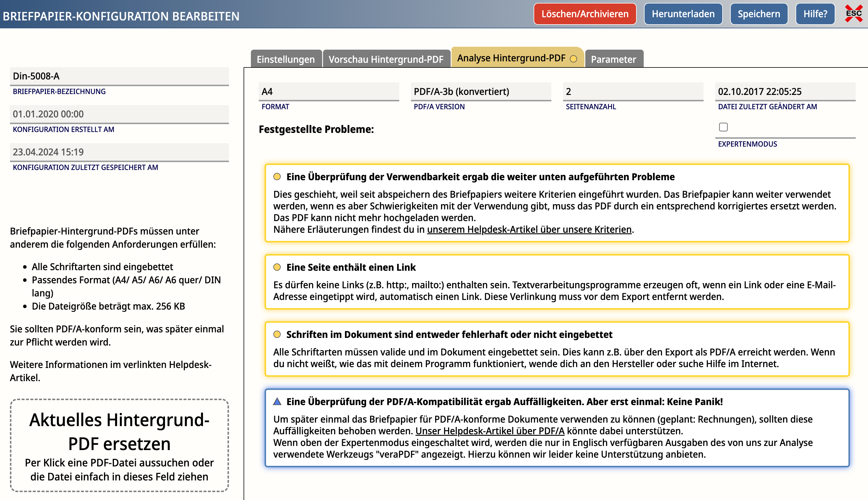
Task: Open the Vorschau Hintergrund-PDF tab
Action: 386,59
